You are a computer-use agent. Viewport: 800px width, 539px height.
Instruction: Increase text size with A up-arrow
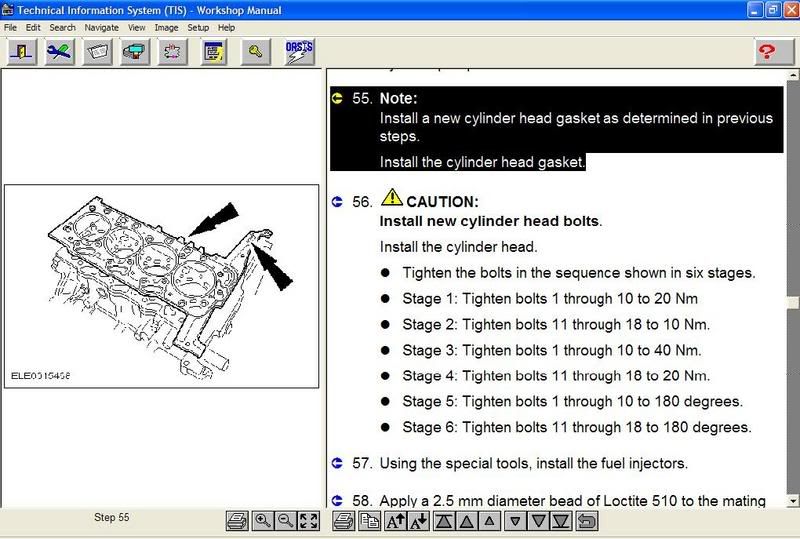[x=395, y=521]
